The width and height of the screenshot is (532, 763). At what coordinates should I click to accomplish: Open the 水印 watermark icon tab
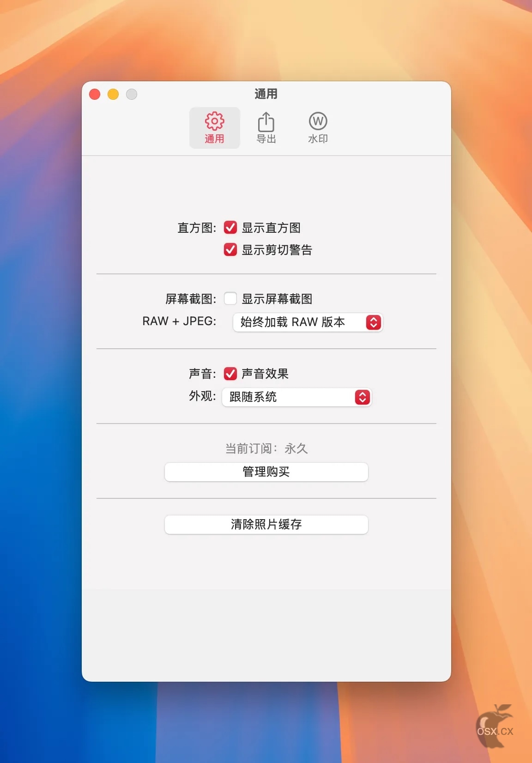pyautogui.click(x=318, y=128)
